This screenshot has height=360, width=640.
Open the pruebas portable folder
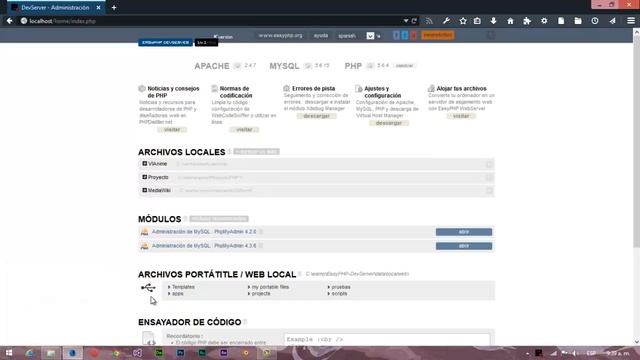click(x=341, y=287)
